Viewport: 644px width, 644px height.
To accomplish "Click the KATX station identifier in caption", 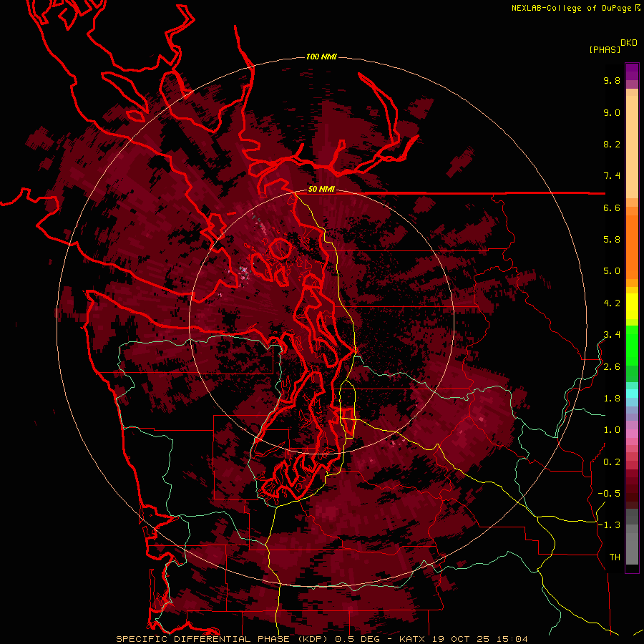I will 413,639.
